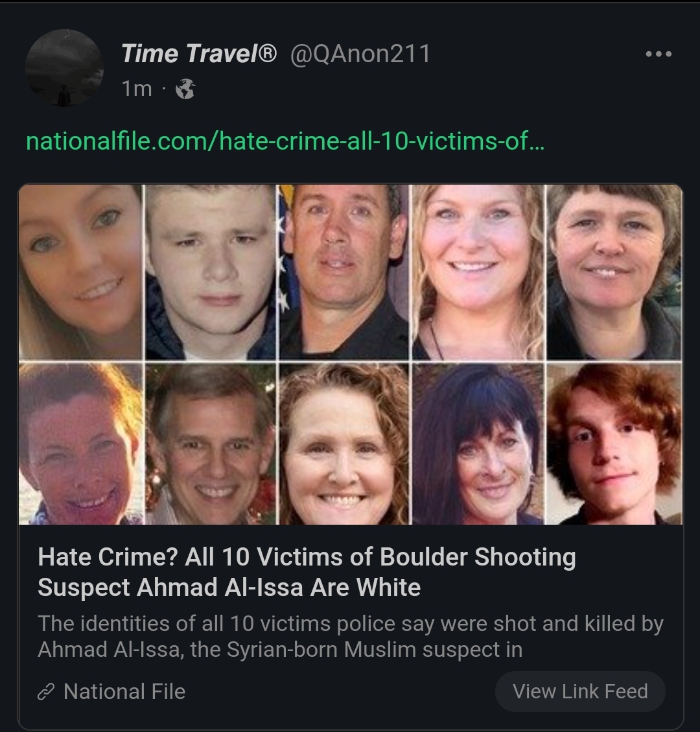This screenshot has width=700, height=732.
Task: Click the View Link Feed button
Action: pyautogui.click(x=580, y=691)
